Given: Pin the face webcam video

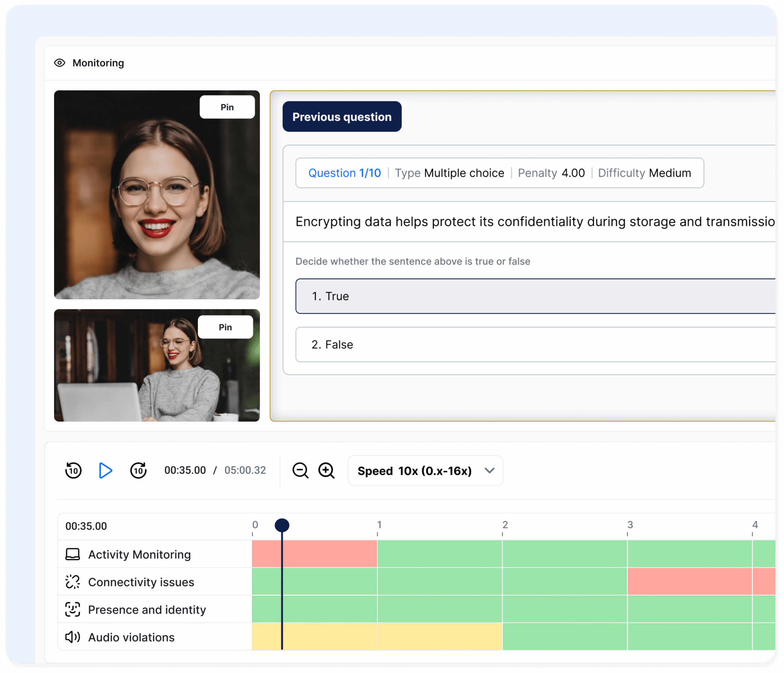Looking at the screenshot, I should (x=227, y=107).
